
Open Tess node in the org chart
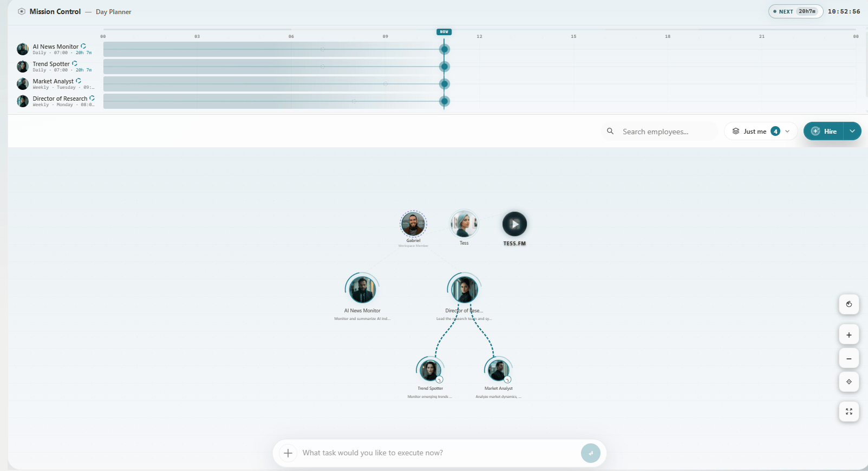pos(464,224)
